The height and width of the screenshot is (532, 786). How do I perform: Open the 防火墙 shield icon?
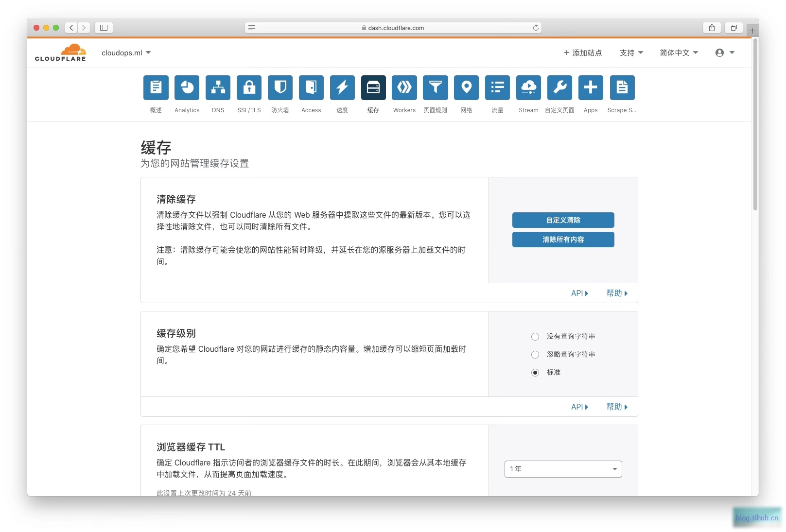pyautogui.click(x=280, y=87)
